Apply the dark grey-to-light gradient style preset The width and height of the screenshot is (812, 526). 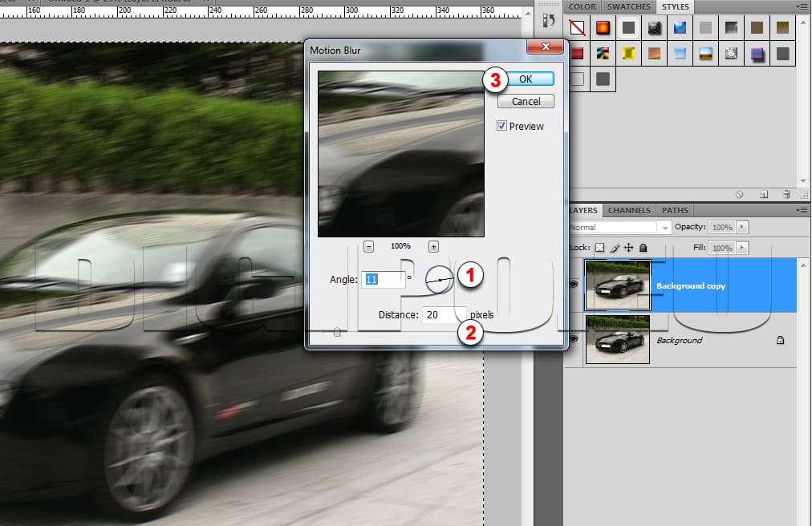pos(731,27)
